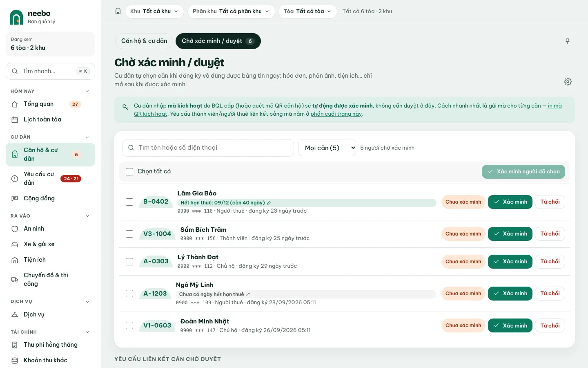The height and width of the screenshot is (368, 588).
Task: Select checkbox for Đoàn Minh Nhật row
Action: point(129,325)
